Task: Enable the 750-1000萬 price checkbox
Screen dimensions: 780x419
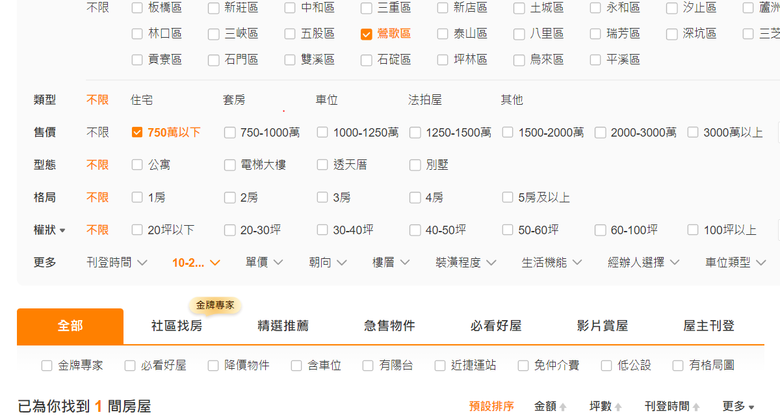Action: pos(229,133)
